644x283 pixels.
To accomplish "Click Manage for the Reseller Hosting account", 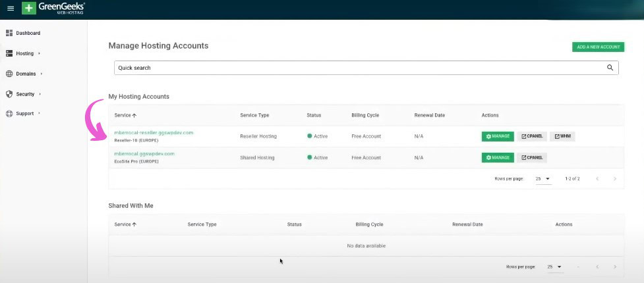I will click(x=498, y=136).
